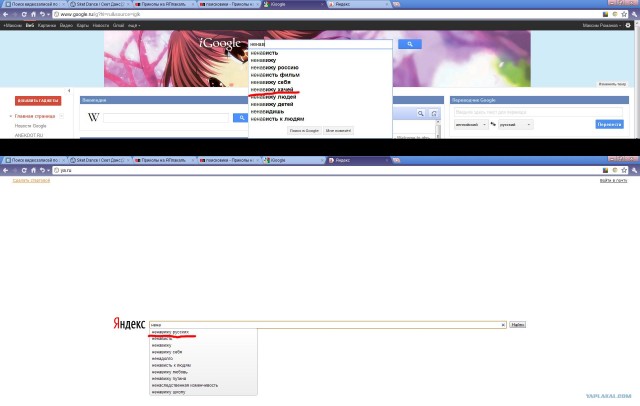Viewport: 640px width, 406px height.
Task: Bookmark ya.ru with the star icon
Action: tap(624, 170)
